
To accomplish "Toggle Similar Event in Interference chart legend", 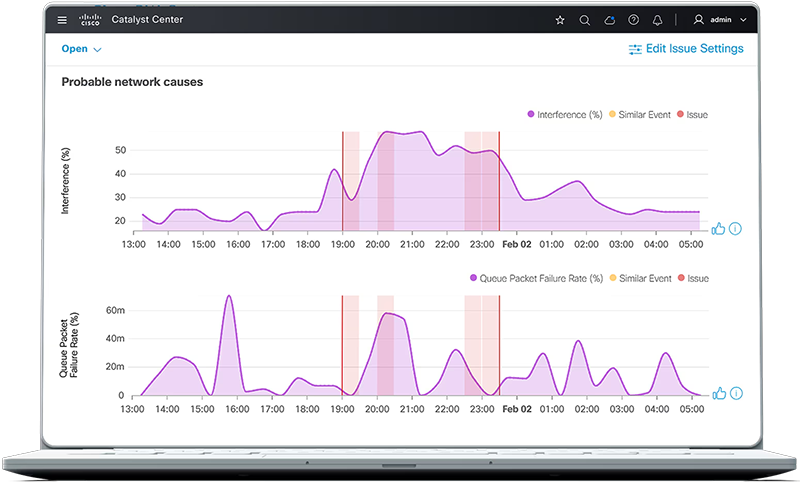I will pos(640,115).
